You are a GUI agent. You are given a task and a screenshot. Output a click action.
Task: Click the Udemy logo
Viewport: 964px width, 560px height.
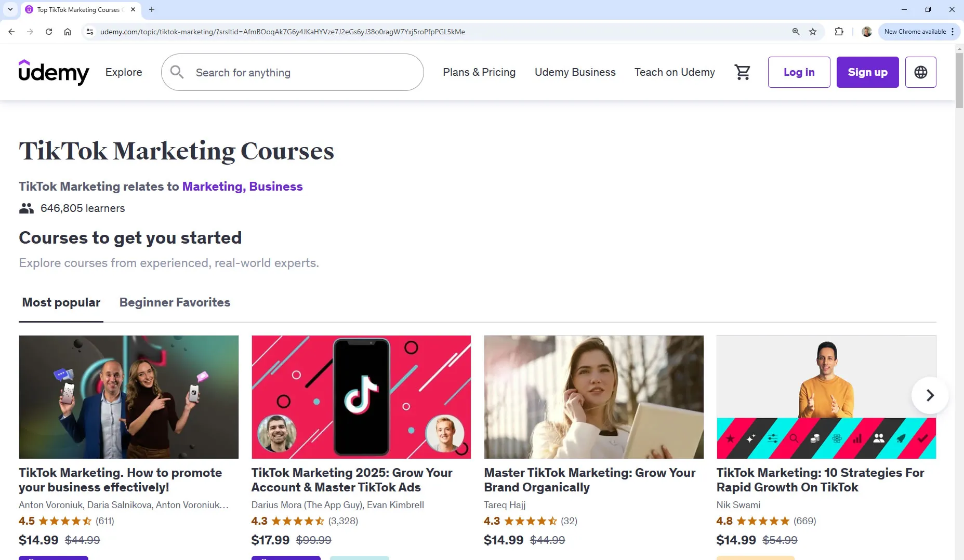pyautogui.click(x=54, y=72)
